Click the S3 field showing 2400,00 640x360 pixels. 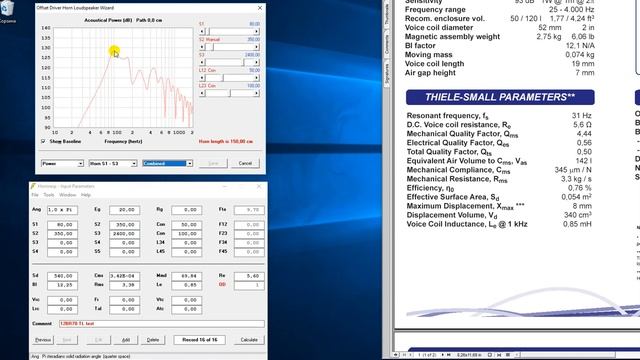(124, 233)
